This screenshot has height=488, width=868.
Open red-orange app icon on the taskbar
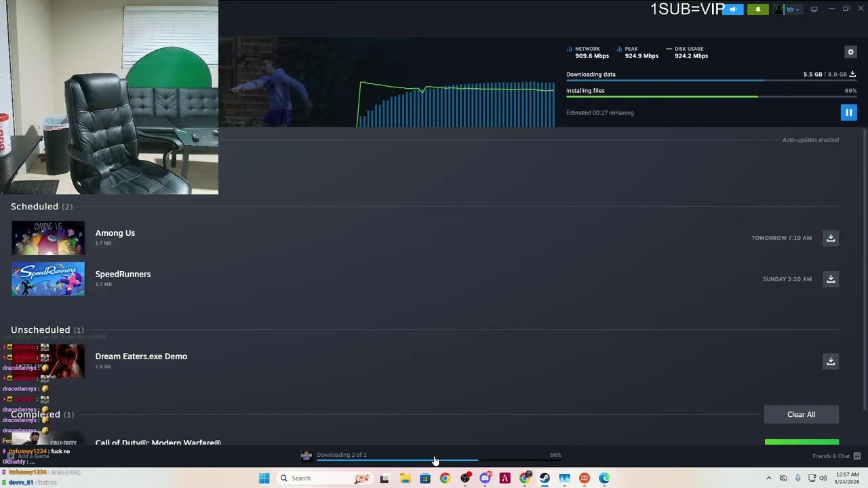[x=585, y=479]
